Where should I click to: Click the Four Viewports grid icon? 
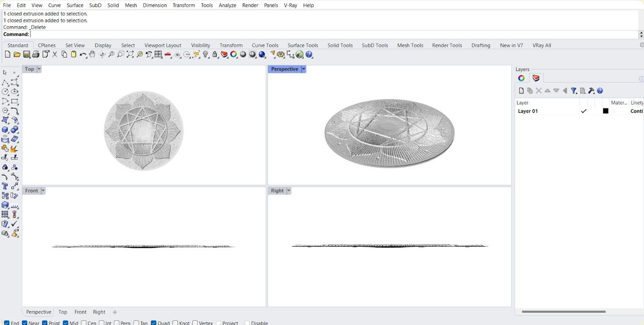point(158,55)
